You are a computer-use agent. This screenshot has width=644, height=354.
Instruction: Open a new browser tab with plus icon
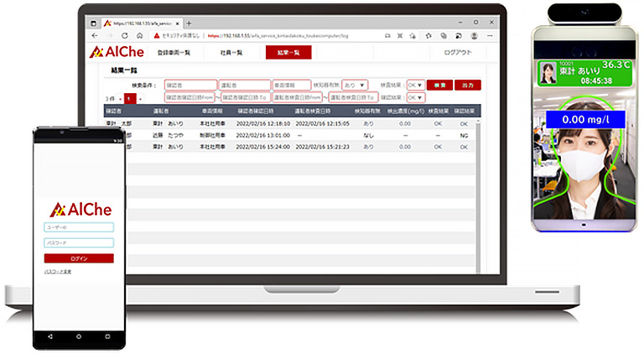190,23
